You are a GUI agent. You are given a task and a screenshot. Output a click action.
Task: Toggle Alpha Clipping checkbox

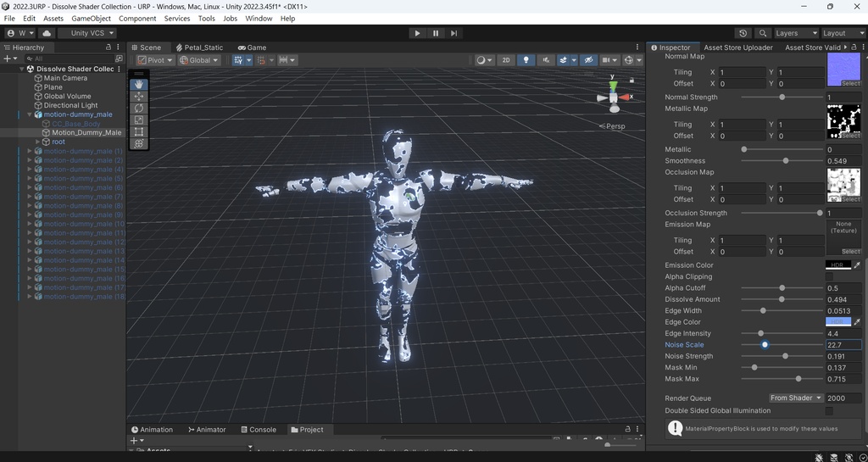coord(829,276)
